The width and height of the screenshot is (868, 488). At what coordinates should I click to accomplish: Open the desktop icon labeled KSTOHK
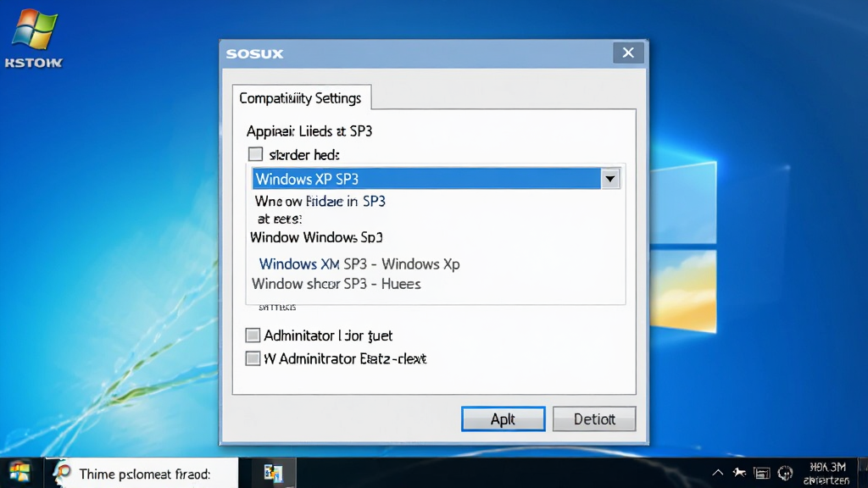click(x=34, y=39)
